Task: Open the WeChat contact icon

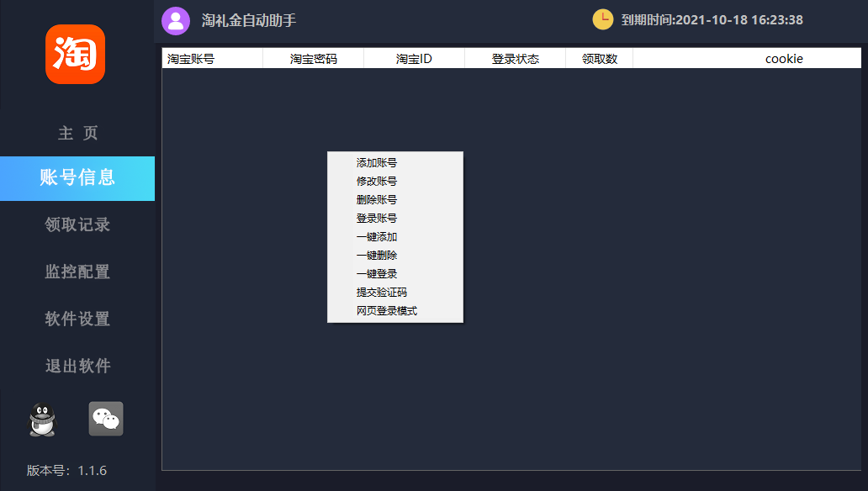Action: [106, 419]
